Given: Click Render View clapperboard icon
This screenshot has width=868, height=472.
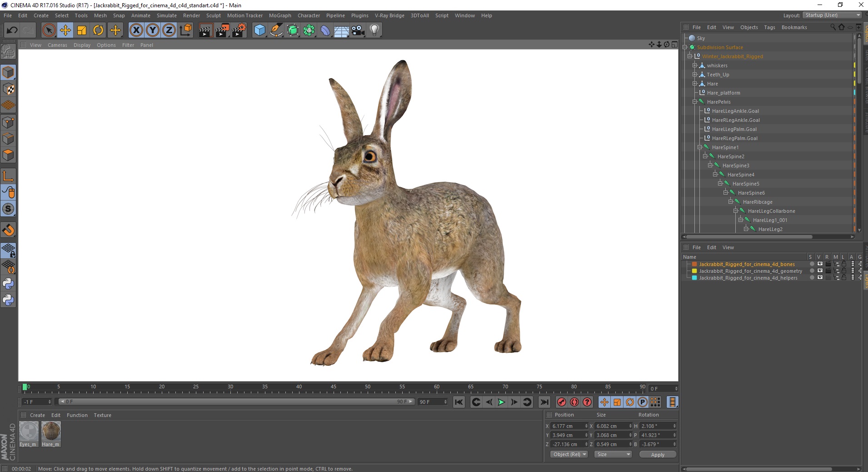Looking at the screenshot, I should tap(205, 30).
